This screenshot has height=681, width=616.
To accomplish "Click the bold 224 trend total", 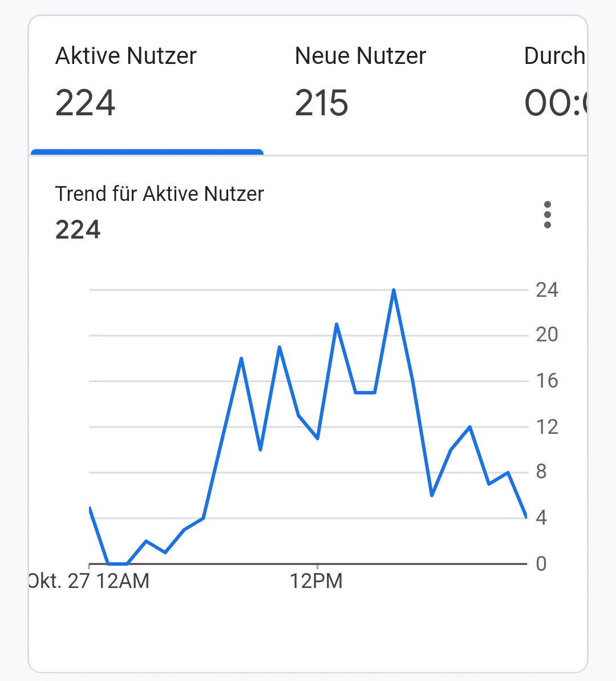I will [78, 230].
